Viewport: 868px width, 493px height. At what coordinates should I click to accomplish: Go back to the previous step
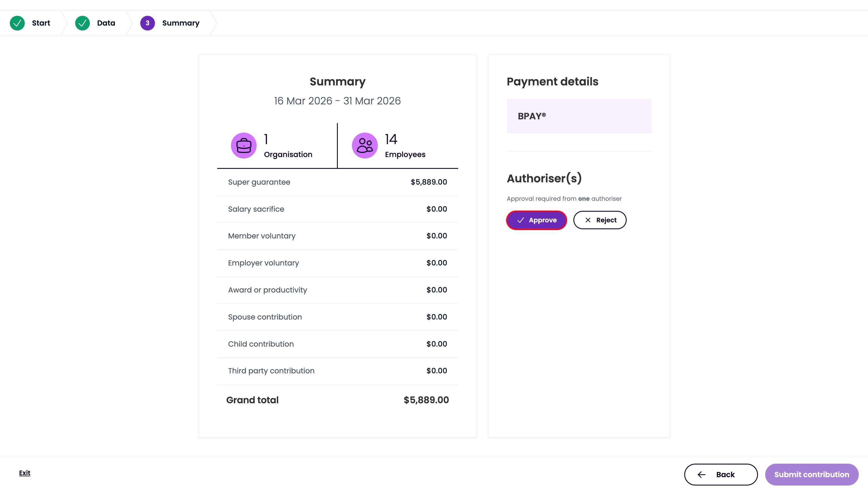click(721, 474)
